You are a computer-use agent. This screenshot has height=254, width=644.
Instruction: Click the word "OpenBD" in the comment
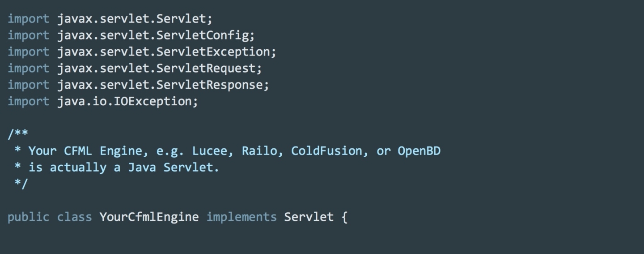click(419, 151)
